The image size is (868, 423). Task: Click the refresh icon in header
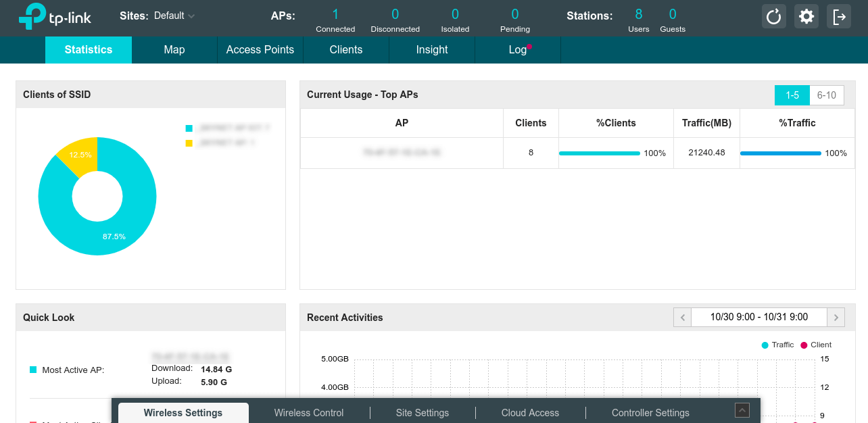pyautogui.click(x=773, y=16)
